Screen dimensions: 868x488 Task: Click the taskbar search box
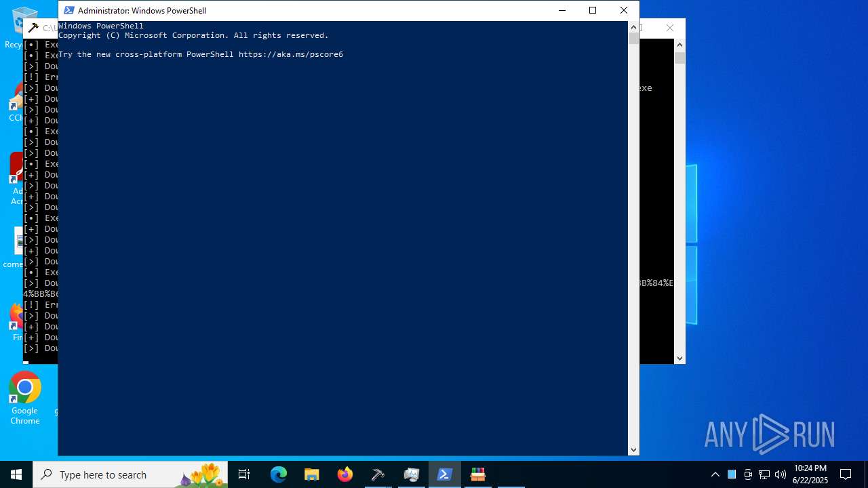[130, 474]
